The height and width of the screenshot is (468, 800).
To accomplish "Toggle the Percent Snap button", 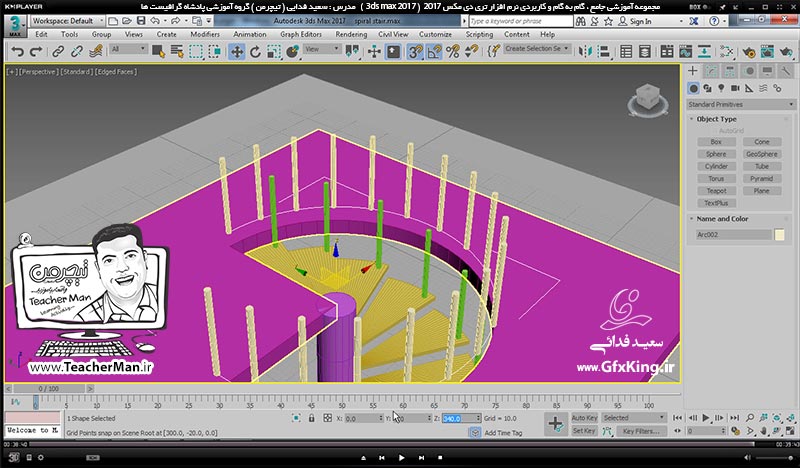I will pyautogui.click(x=453, y=52).
